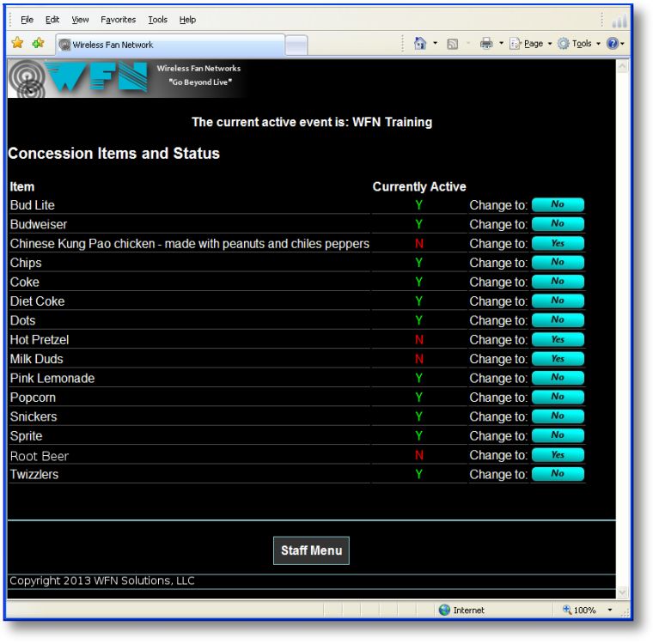Set Dots to No
Viewport: 653px width, 644px height.
(x=558, y=319)
